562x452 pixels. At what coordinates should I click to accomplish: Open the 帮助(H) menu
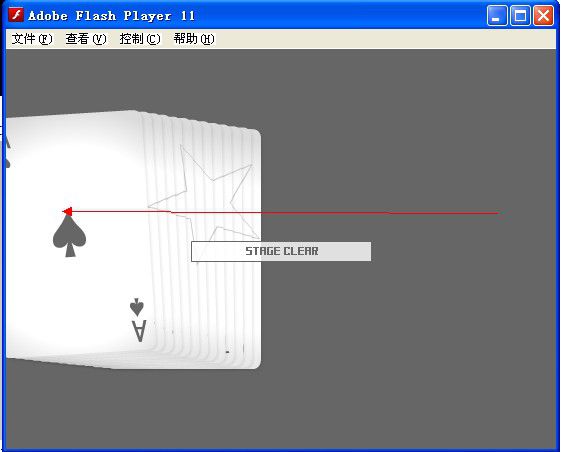point(194,39)
